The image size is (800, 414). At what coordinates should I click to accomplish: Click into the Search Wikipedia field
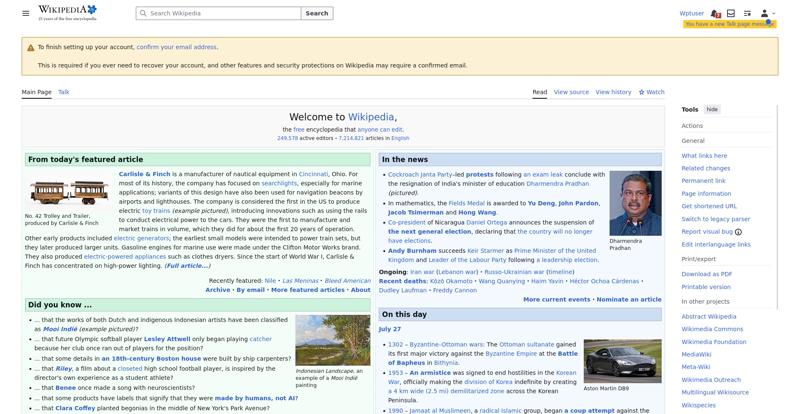pos(218,13)
